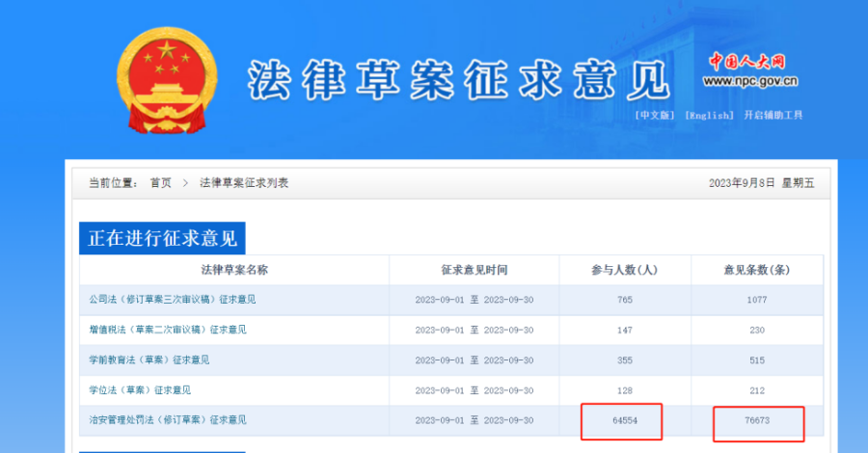Click the 中国人大网 logo
Image resolution: width=868 pixels, height=453 pixels.
[x=748, y=62]
